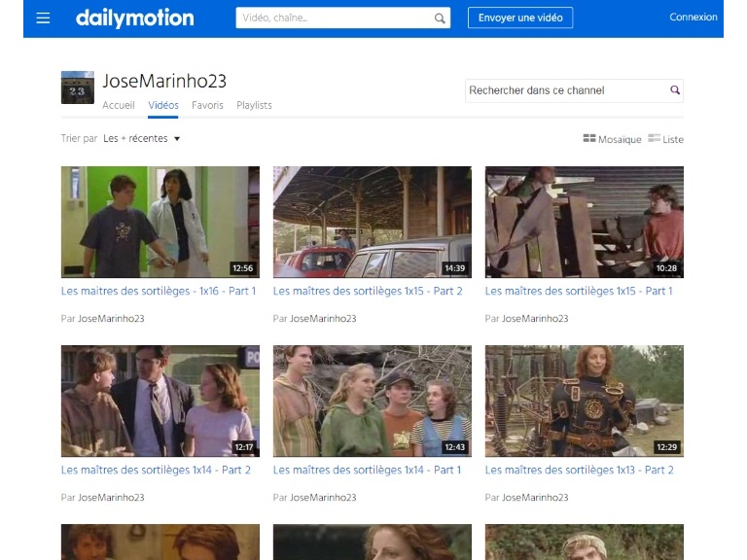This screenshot has height=560, width=747.
Task: Click the 12:43 duration badge
Action: tap(454, 447)
